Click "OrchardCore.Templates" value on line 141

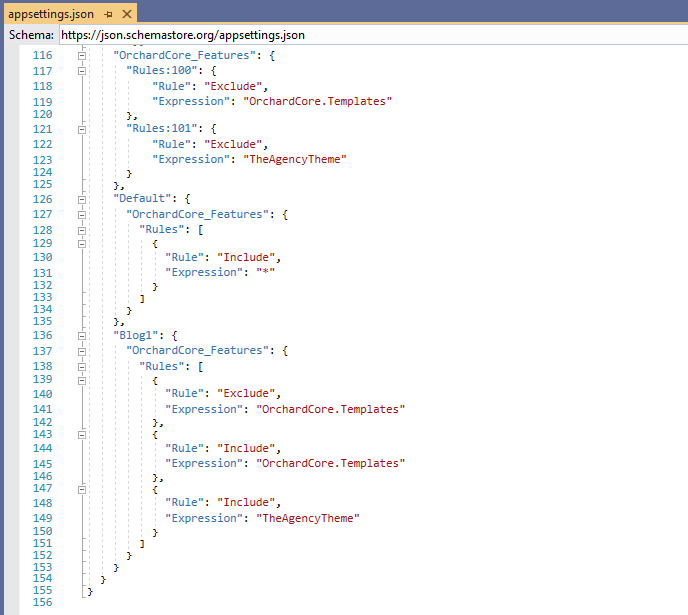point(331,409)
